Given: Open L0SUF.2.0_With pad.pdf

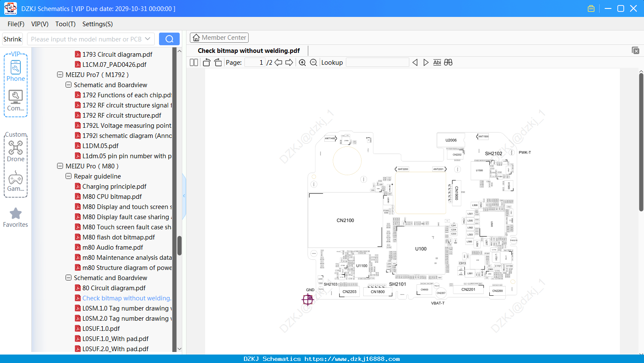Looking at the screenshot, I should tap(115, 349).
